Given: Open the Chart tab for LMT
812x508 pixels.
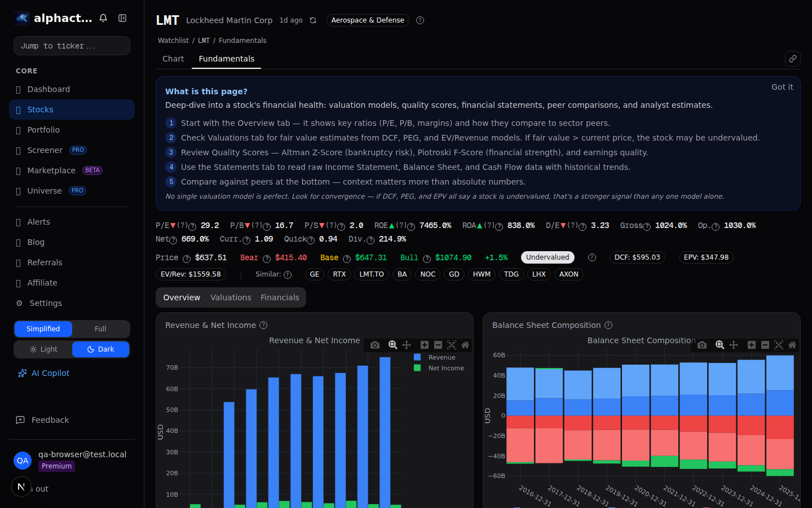Looking at the screenshot, I should coord(173,59).
